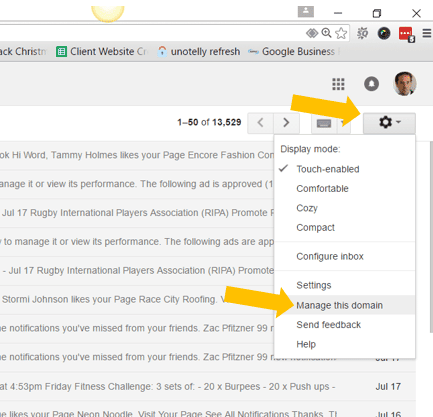Open Help from the gear menu
The height and width of the screenshot is (417, 433).
point(345,344)
